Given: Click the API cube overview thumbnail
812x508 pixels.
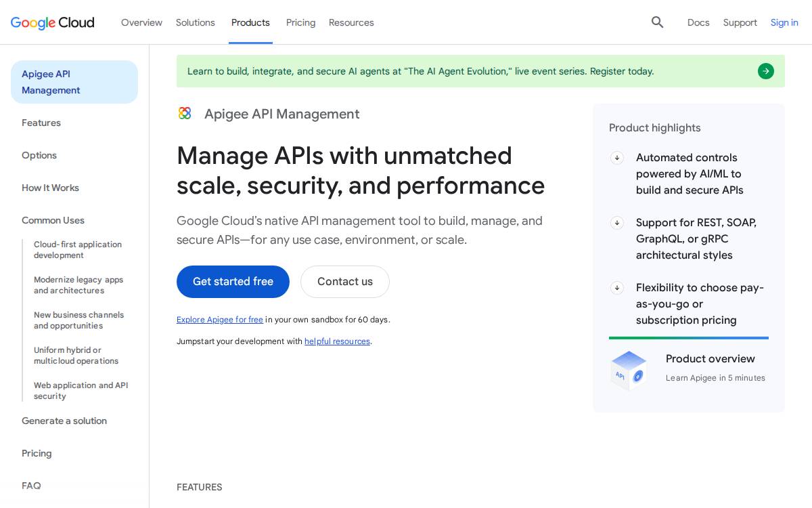Looking at the screenshot, I should (x=629, y=369).
